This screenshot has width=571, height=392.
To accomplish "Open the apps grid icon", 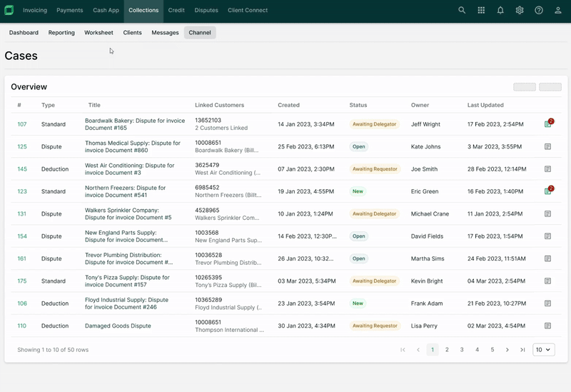I will 481,10.
